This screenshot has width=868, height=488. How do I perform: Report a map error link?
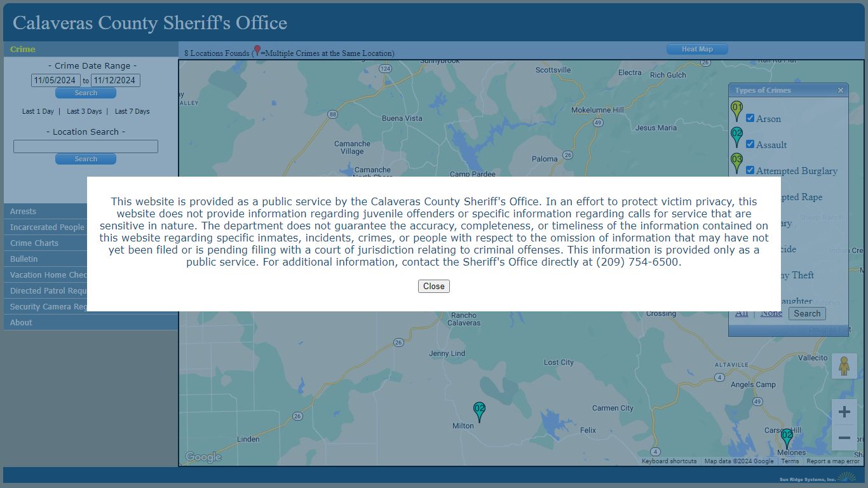[x=833, y=461]
